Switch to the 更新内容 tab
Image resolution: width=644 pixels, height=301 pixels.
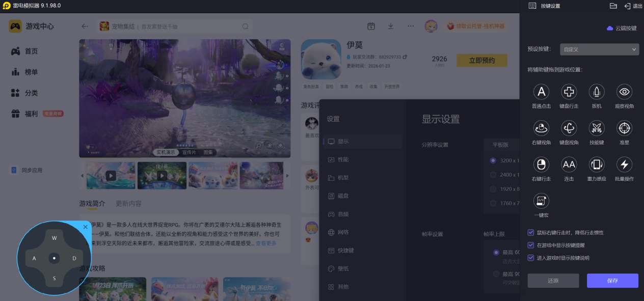[x=128, y=203]
